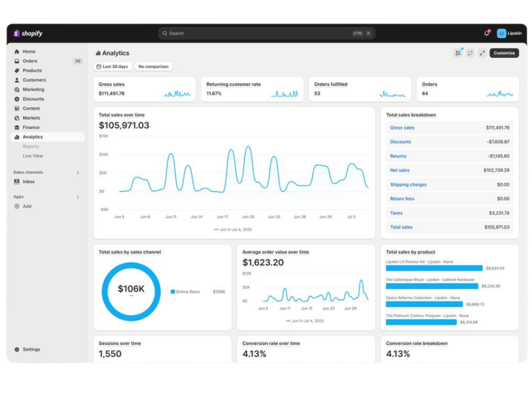Open the notifications bell icon
The image size is (532, 394).
tap(487, 33)
